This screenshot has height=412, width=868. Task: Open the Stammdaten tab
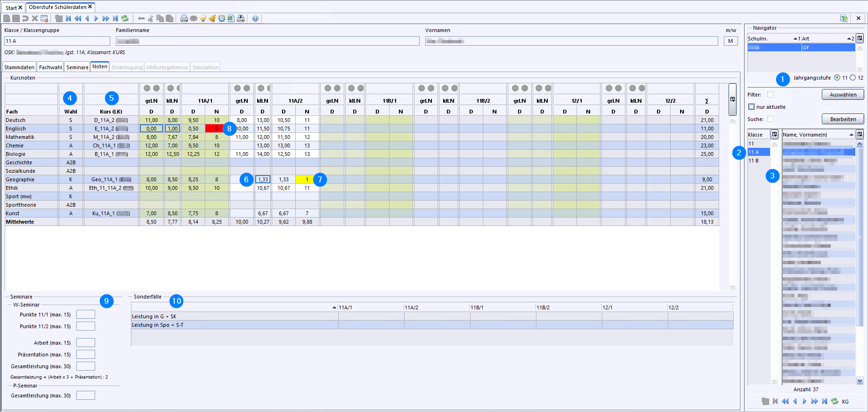point(19,67)
